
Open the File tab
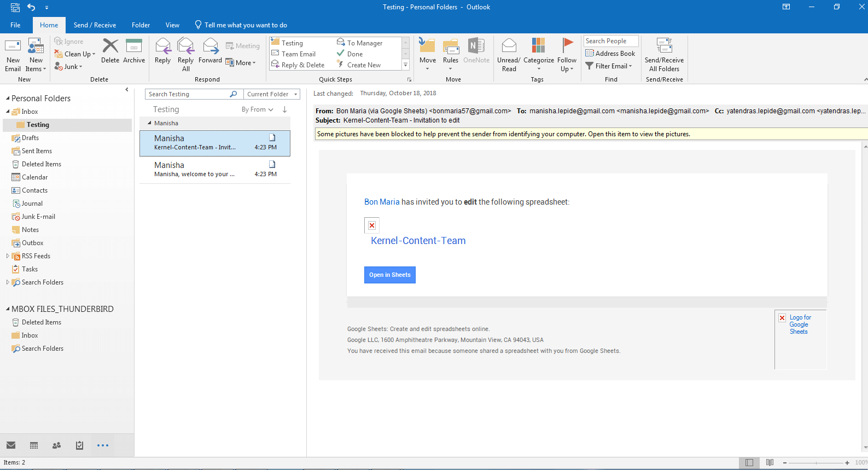coord(15,25)
